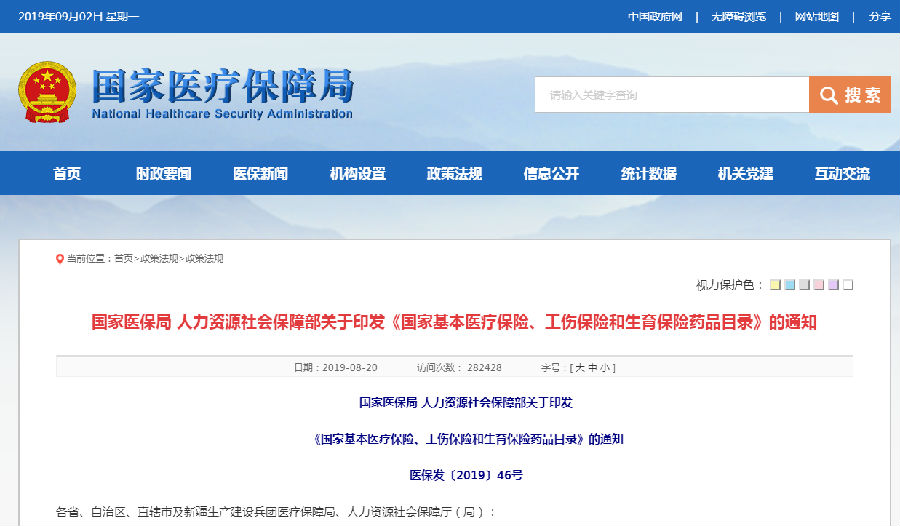Click the red location pin icon

(x=59, y=259)
